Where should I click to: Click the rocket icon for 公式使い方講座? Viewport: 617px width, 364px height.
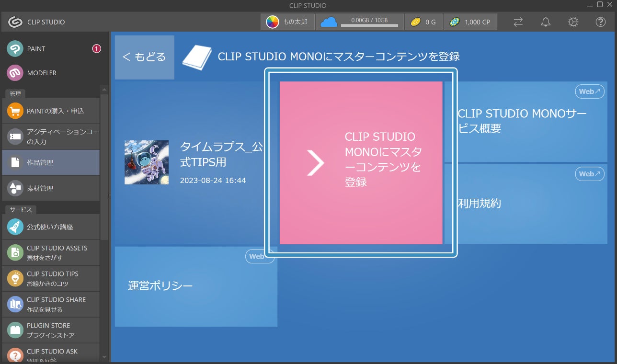[x=15, y=227]
